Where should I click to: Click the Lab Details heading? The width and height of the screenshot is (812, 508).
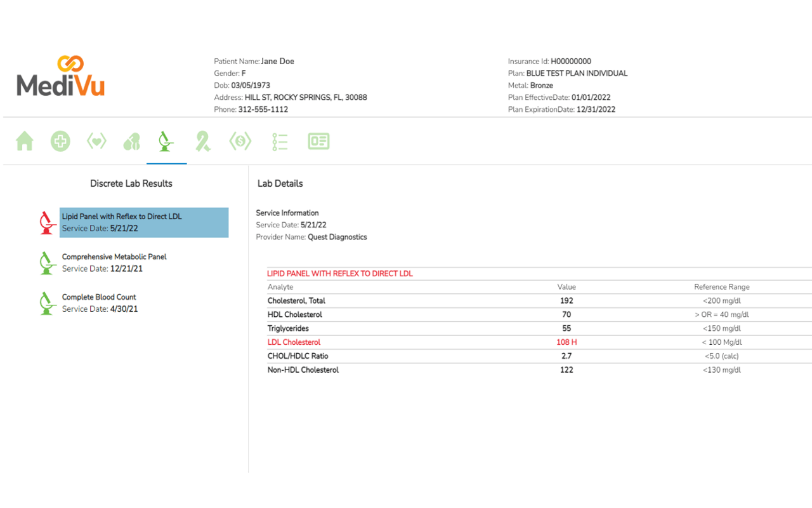280,184
